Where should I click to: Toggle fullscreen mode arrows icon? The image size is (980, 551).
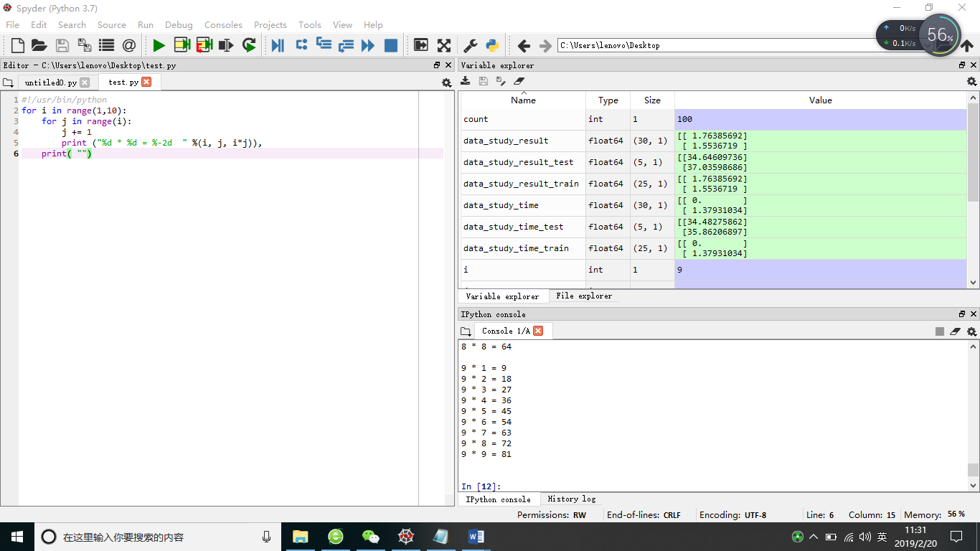444,45
